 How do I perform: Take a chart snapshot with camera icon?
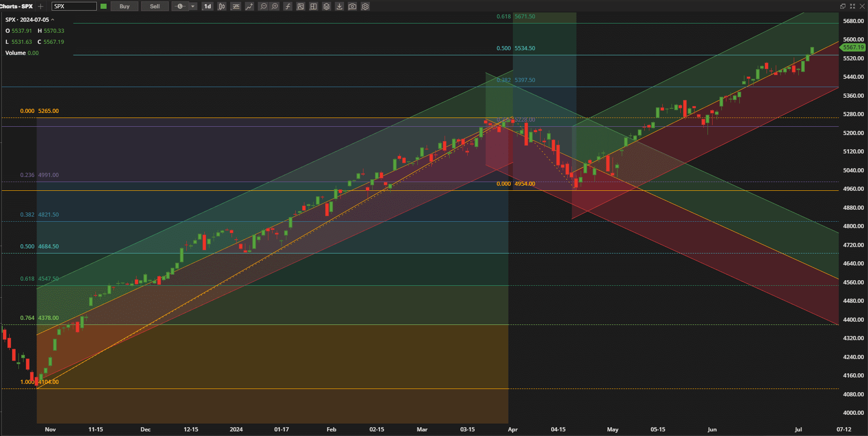click(x=352, y=6)
